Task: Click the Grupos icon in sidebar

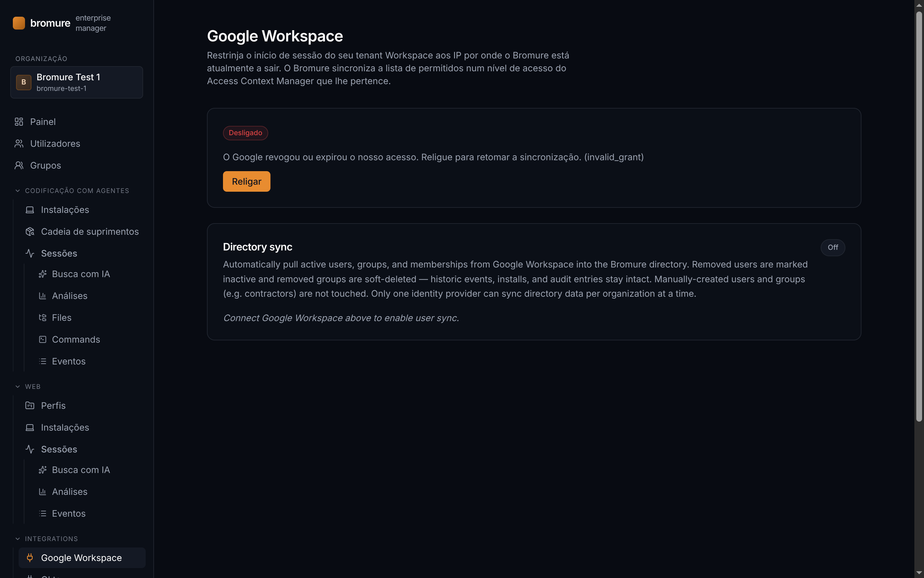Action: click(x=19, y=165)
